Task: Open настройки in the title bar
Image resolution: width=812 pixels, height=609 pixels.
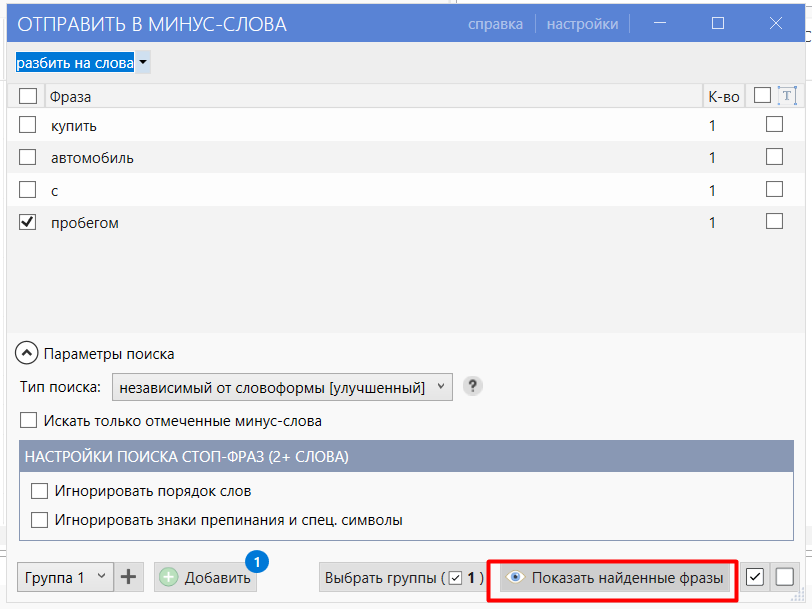Action: 582,24
